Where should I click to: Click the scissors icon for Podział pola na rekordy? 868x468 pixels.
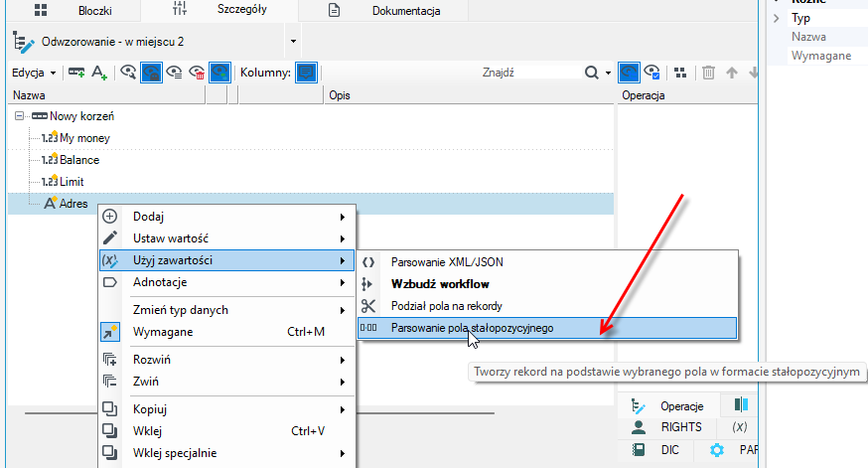tap(368, 306)
